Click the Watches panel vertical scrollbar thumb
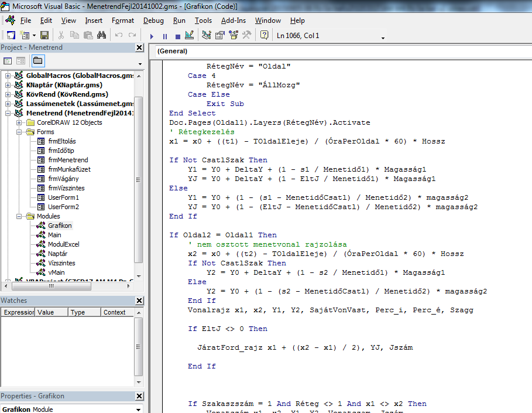This screenshot has height=413, width=532. pos(139,347)
